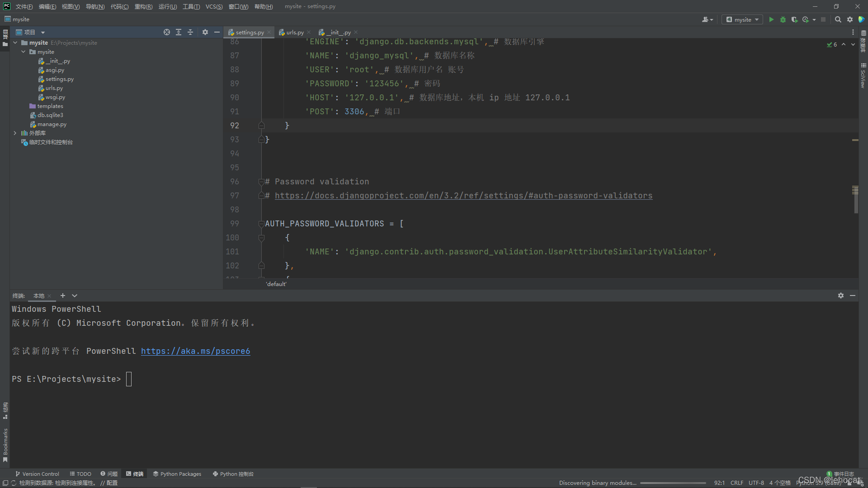868x488 pixels.
Task: Click the run configuration icon
Action: point(742,20)
